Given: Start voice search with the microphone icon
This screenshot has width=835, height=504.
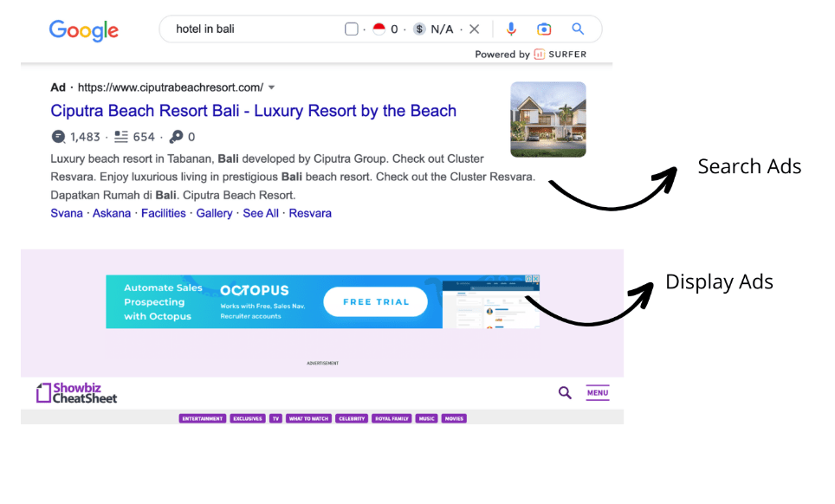Looking at the screenshot, I should (x=511, y=29).
